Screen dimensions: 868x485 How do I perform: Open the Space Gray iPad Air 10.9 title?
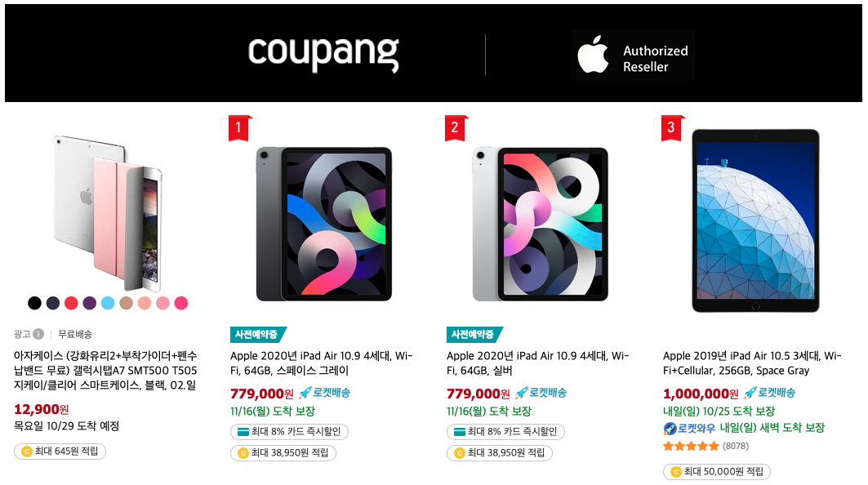(321, 363)
